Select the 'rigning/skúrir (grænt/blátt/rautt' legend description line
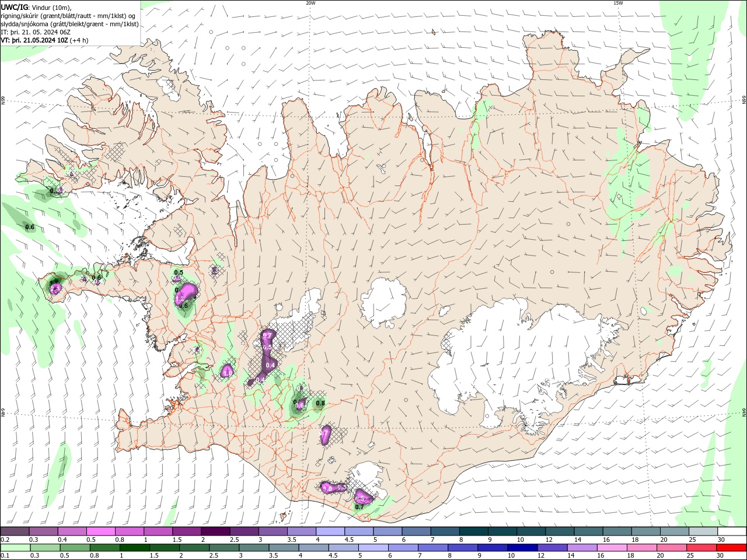 click(x=69, y=16)
